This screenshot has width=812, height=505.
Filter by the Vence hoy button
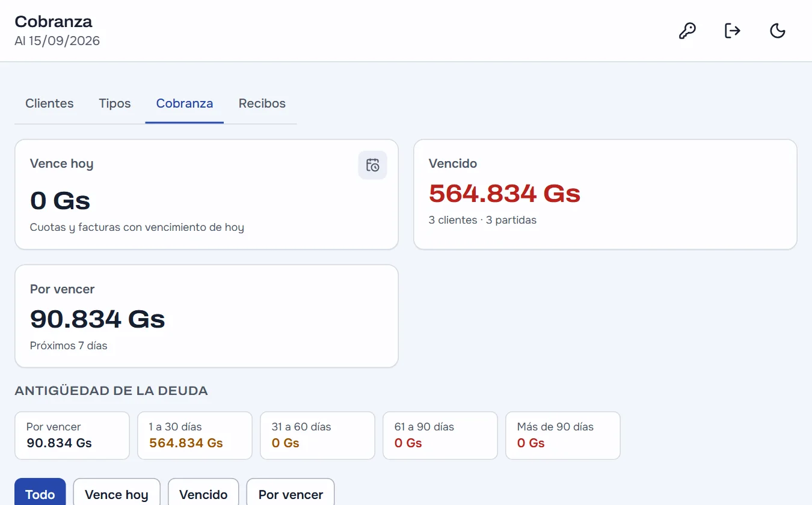click(117, 494)
